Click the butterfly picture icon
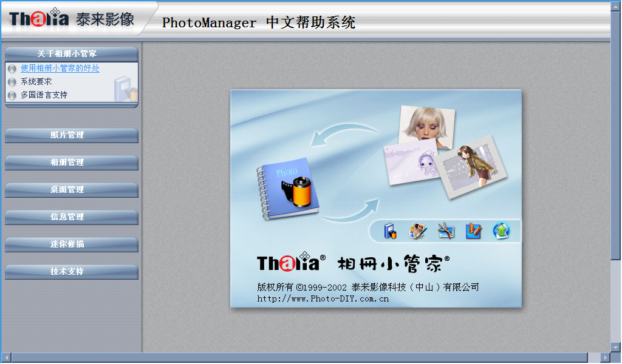 tap(473, 231)
